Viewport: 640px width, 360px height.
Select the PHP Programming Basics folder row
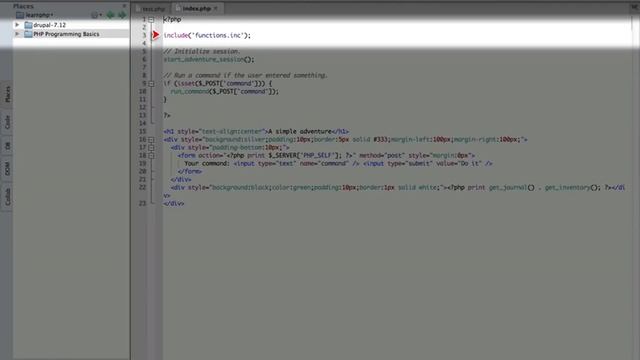(71, 34)
